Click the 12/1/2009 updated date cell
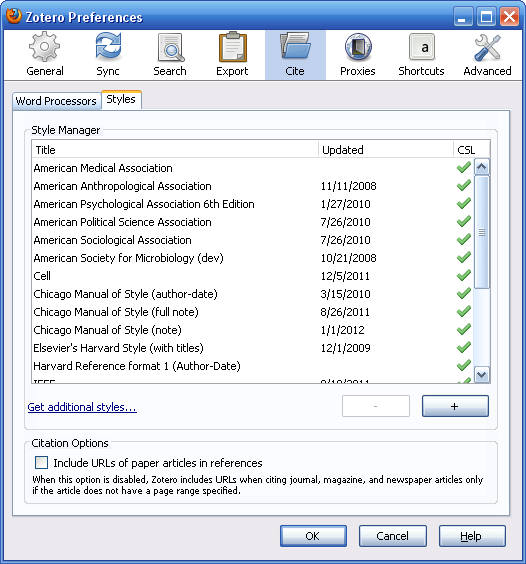Image resolution: width=526 pixels, height=564 pixels. (x=345, y=348)
